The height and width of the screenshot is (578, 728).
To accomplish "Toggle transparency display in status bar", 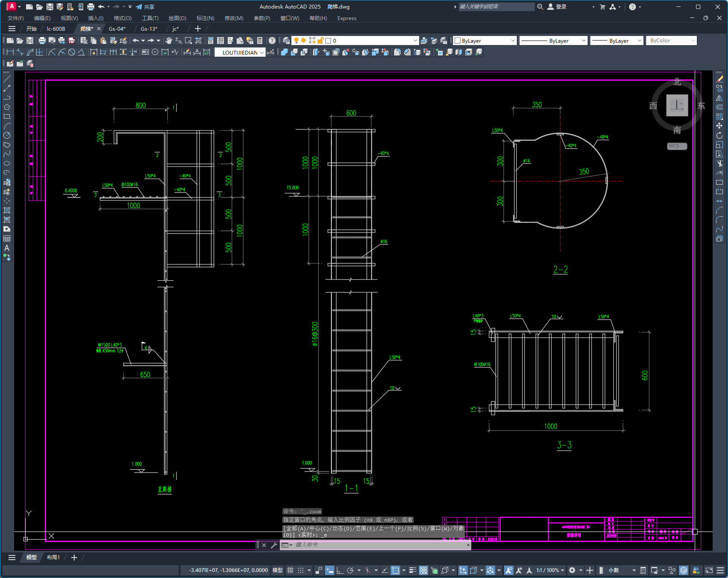I will (x=423, y=570).
